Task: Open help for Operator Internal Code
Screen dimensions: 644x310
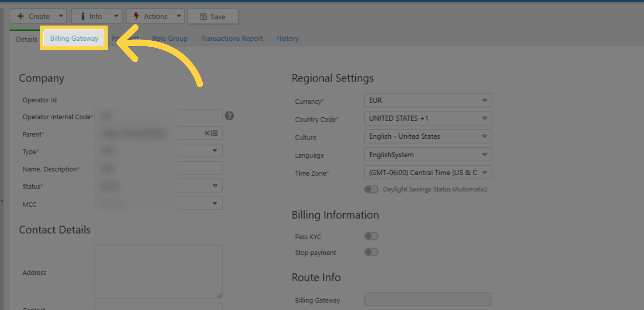Action: tap(229, 116)
